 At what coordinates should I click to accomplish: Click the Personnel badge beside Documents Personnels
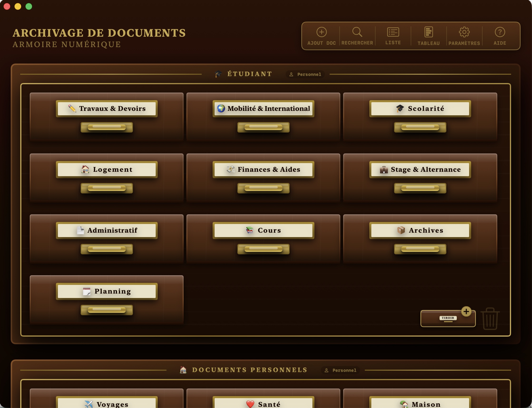(340, 370)
